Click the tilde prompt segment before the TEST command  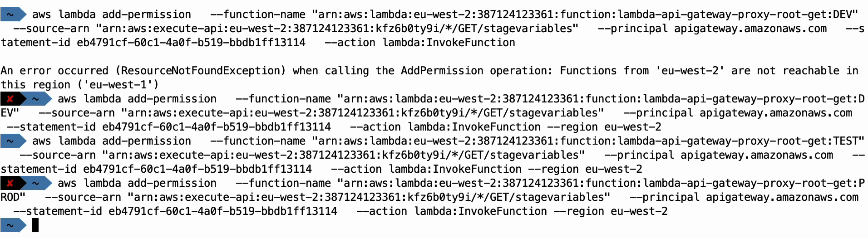(13, 141)
